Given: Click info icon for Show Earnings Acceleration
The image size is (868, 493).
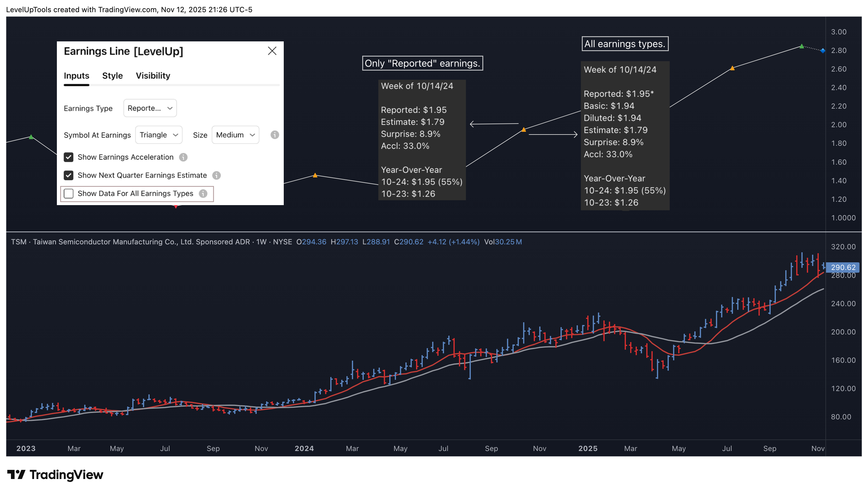Looking at the screenshot, I should click(x=183, y=157).
